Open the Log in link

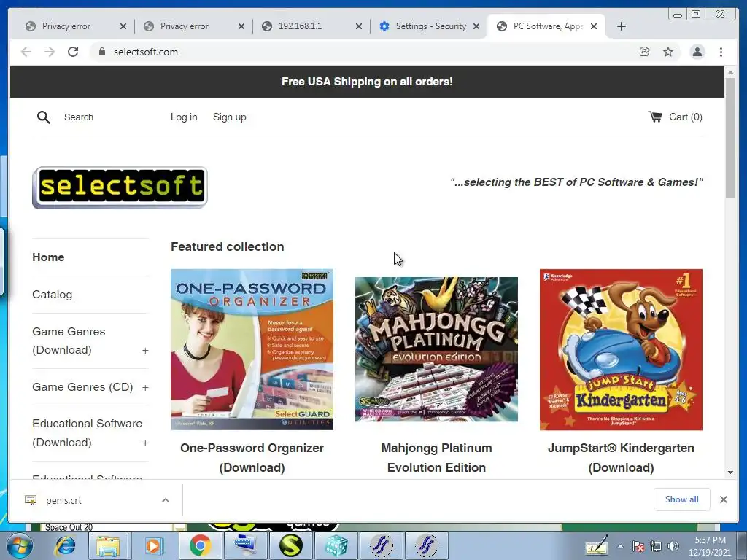point(184,117)
